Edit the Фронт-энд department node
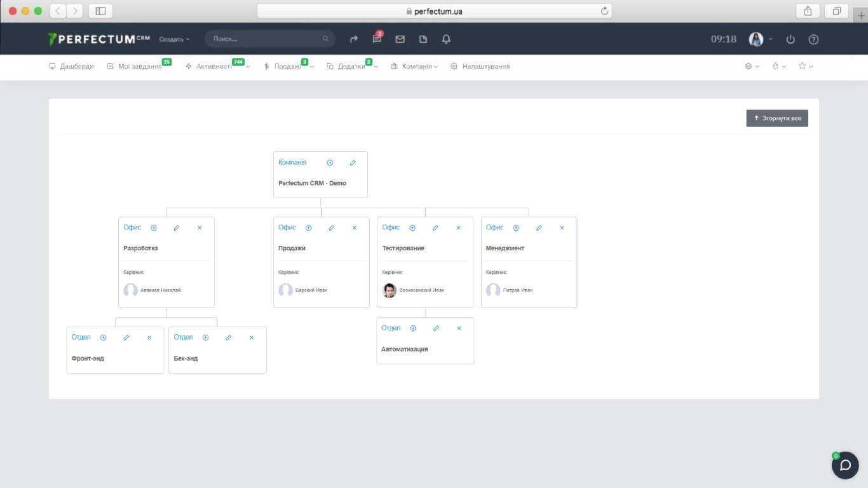The image size is (868, 488). click(x=126, y=337)
